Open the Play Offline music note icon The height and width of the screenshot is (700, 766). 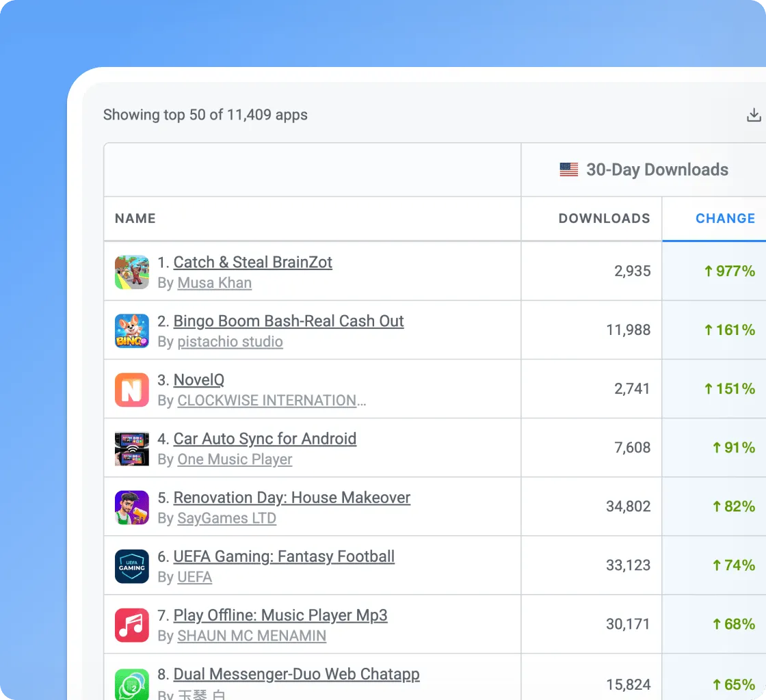tap(132, 625)
